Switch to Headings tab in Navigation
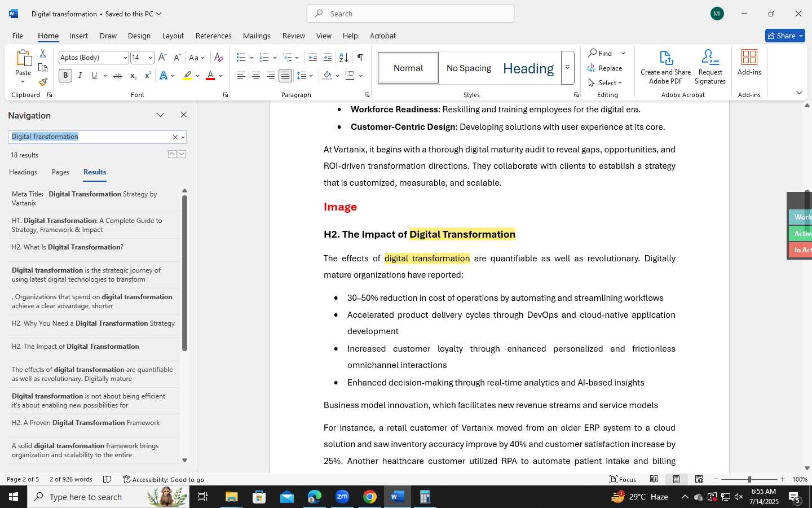The height and width of the screenshot is (508, 812). [x=23, y=172]
